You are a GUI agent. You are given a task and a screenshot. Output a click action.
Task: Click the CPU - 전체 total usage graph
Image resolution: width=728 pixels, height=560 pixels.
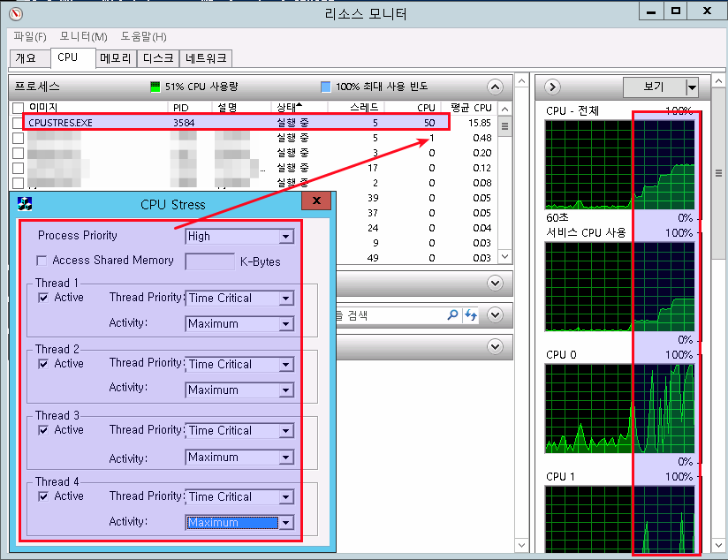620,165
